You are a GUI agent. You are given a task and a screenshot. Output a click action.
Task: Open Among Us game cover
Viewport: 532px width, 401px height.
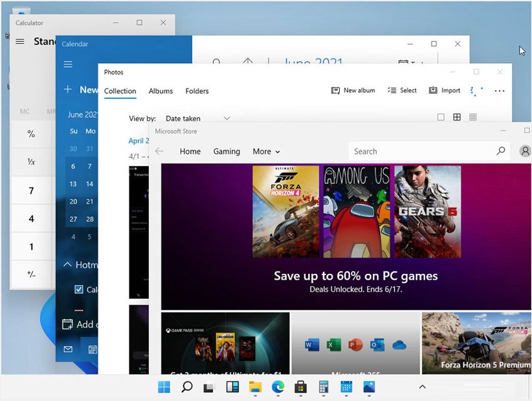(x=357, y=212)
